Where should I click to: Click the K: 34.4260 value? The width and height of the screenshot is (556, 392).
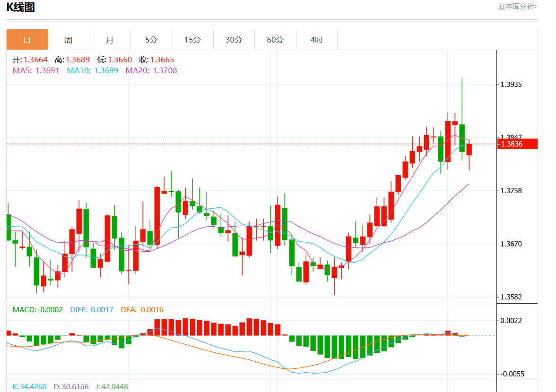[x=29, y=387]
